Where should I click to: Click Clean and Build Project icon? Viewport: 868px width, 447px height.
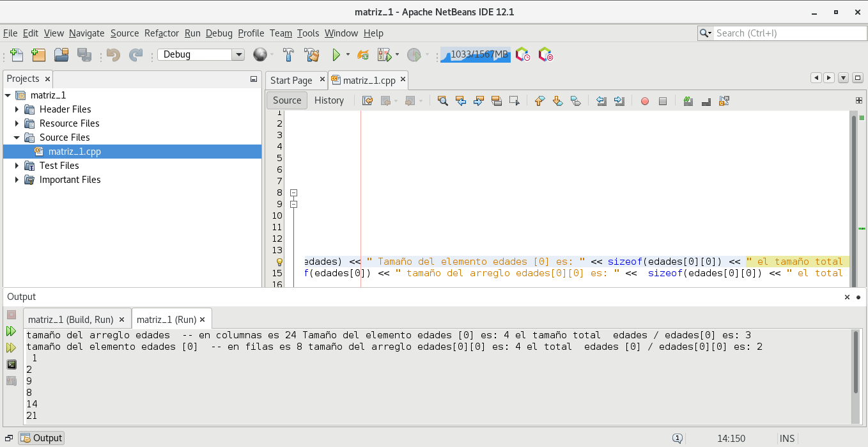[x=311, y=55]
